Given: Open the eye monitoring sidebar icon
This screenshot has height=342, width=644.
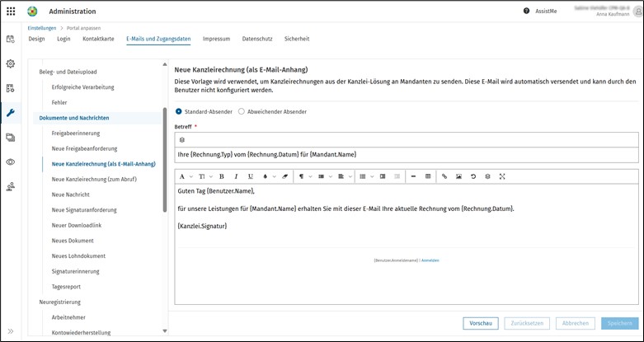Looking at the screenshot, I should pyautogui.click(x=10, y=162).
